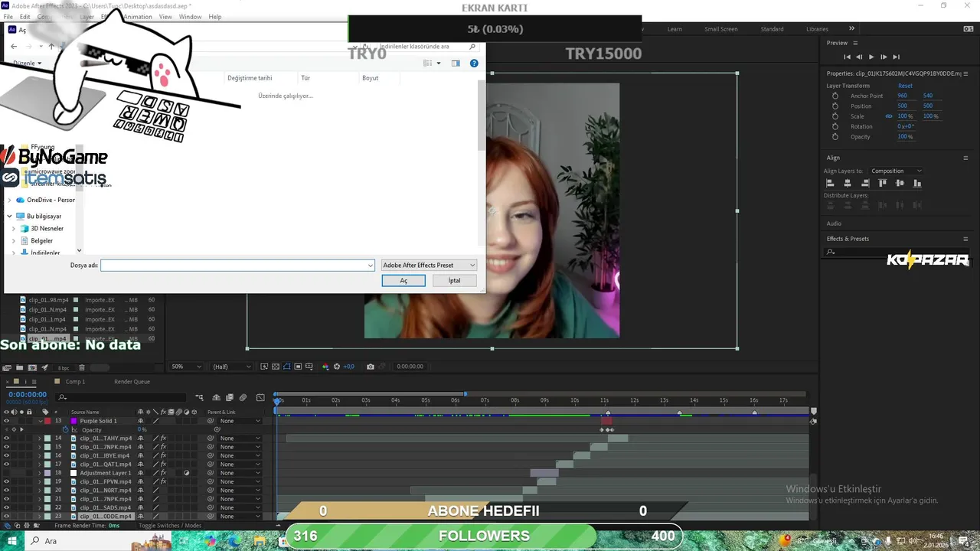This screenshot has height=551, width=980.
Task: Play preview in Preview panel
Action: click(x=871, y=57)
